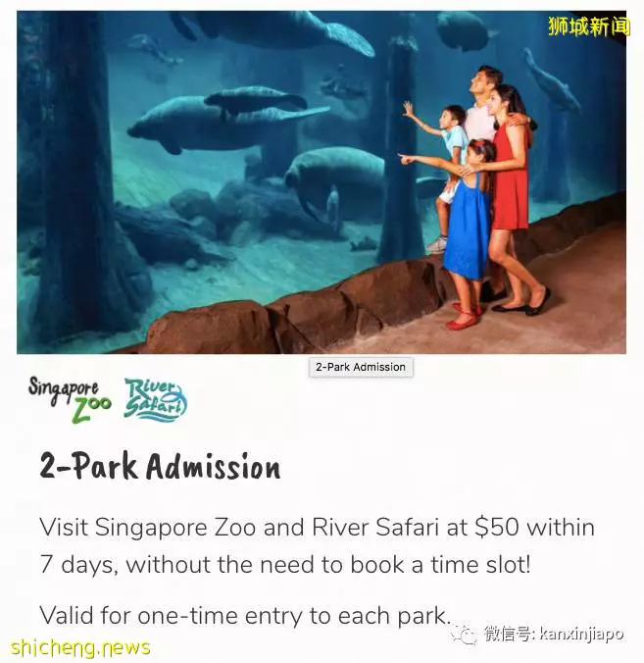Click the yellow 狮城新闻 watermark
The width and height of the screenshot is (644, 663).
point(589,26)
